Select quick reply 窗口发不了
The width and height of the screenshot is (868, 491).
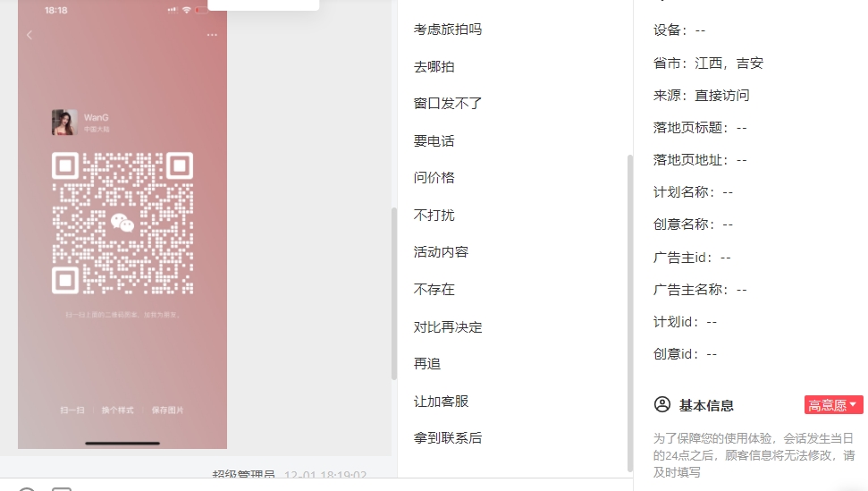447,104
